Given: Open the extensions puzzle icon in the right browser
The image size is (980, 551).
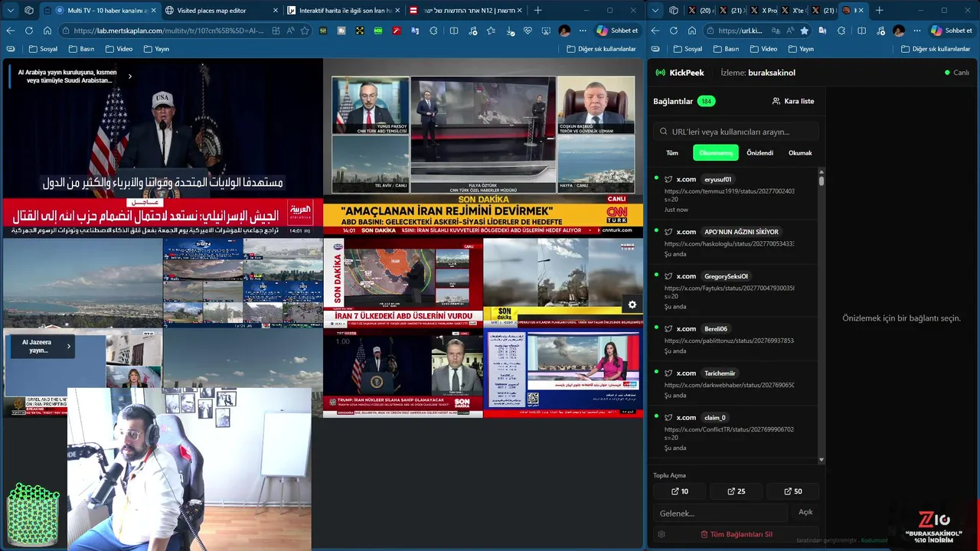Looking at the screenshot, I should pos(841,31).
